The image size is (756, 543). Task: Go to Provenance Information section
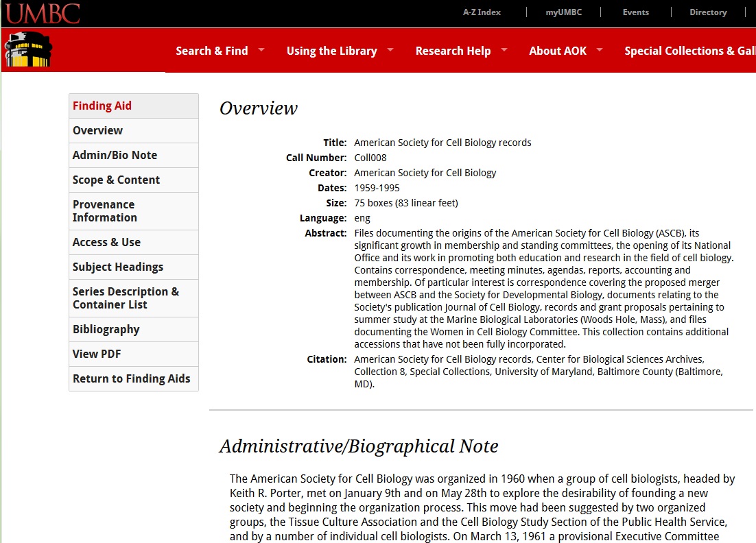134,211
